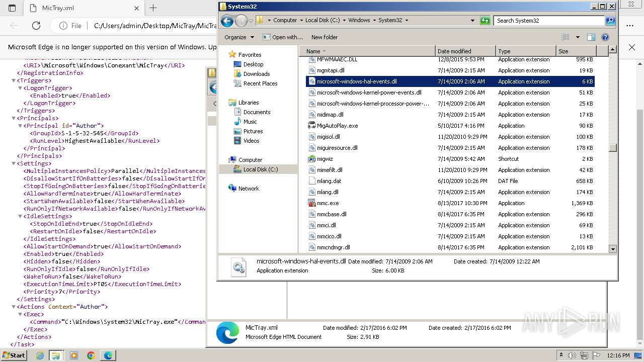The width and height of the screenshot is (644, 362).
Task: Select the MigAutoPlay.exe file icon
Action: 312,126
